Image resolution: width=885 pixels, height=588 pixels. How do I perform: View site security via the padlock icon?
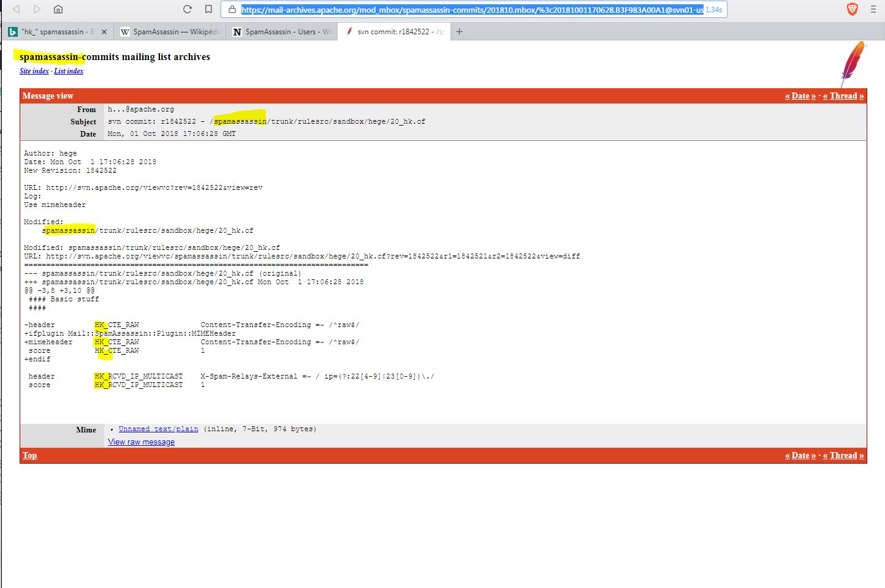(232, 10)
